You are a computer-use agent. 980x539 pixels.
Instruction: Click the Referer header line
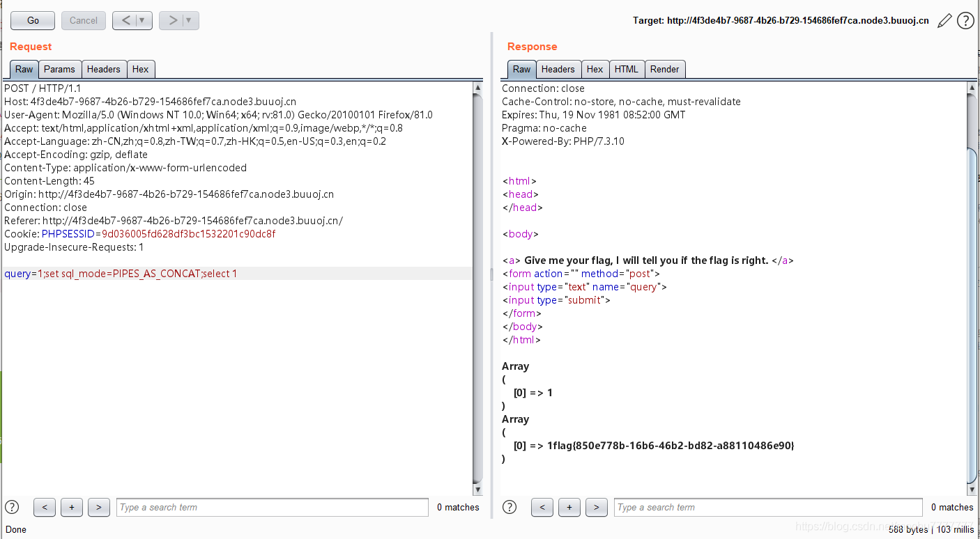(174, 221)
